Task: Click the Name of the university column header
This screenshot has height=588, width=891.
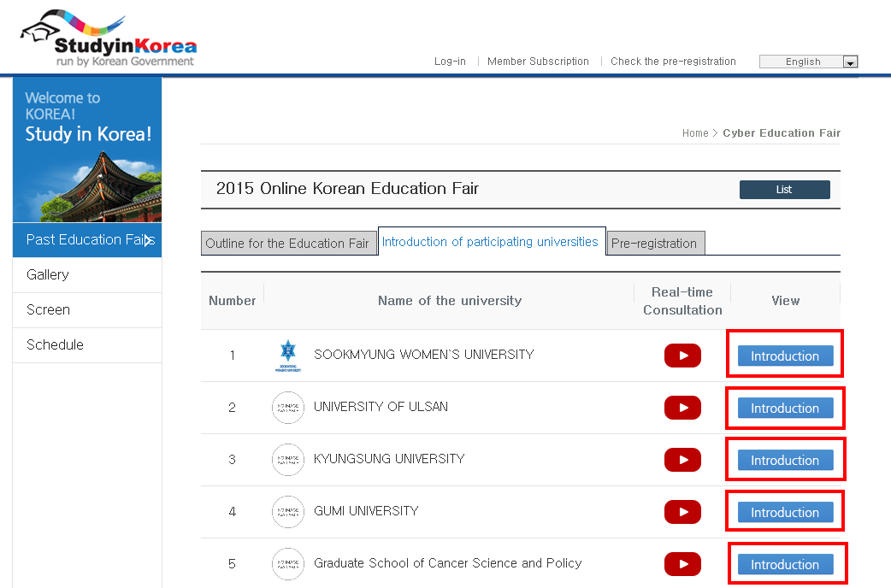Action: click(450, 301)
